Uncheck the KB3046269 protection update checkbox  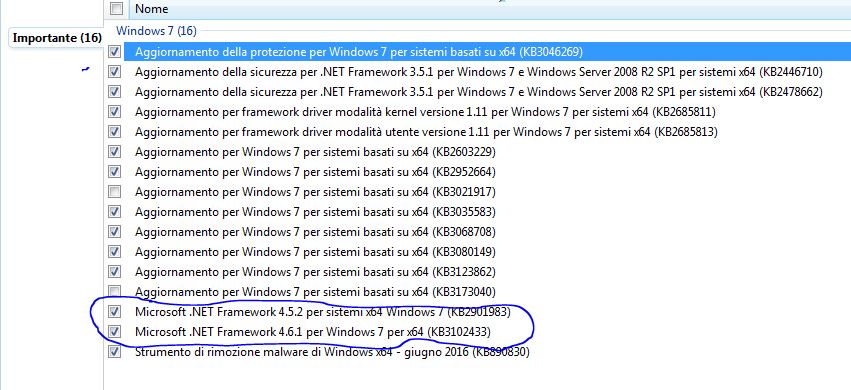115,52
